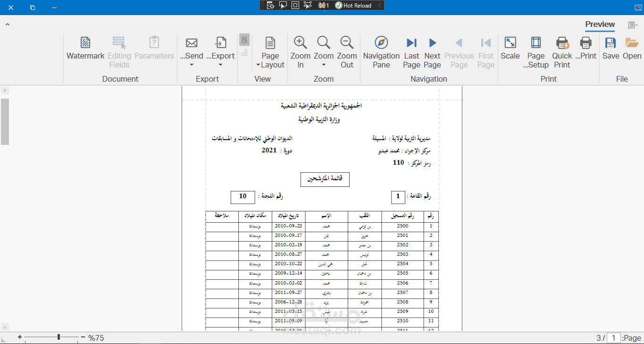The height and width of the screenshot is (344, 644).
Task: Click the zoom slider handle
Action: point(59,337)
